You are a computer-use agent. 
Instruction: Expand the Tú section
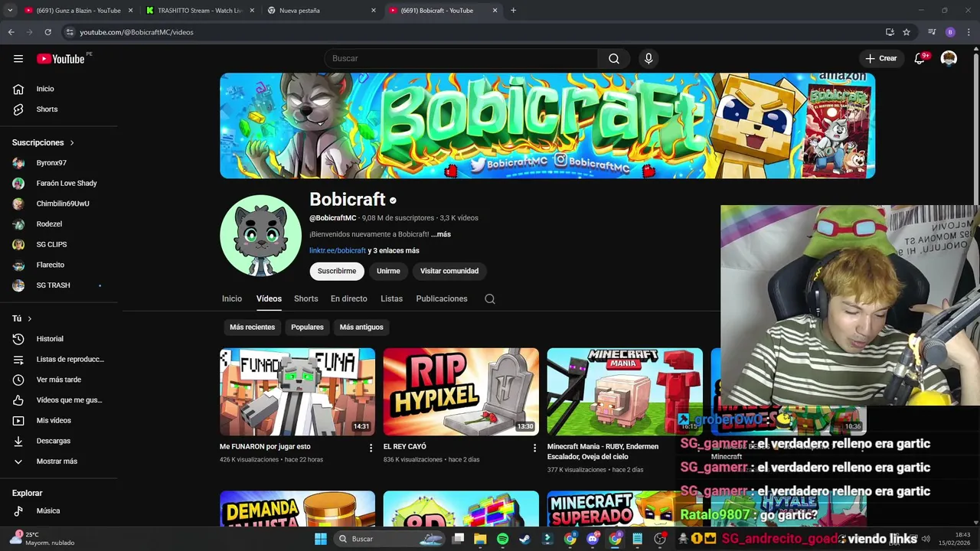pyautogui.click(x=22, y=318)
